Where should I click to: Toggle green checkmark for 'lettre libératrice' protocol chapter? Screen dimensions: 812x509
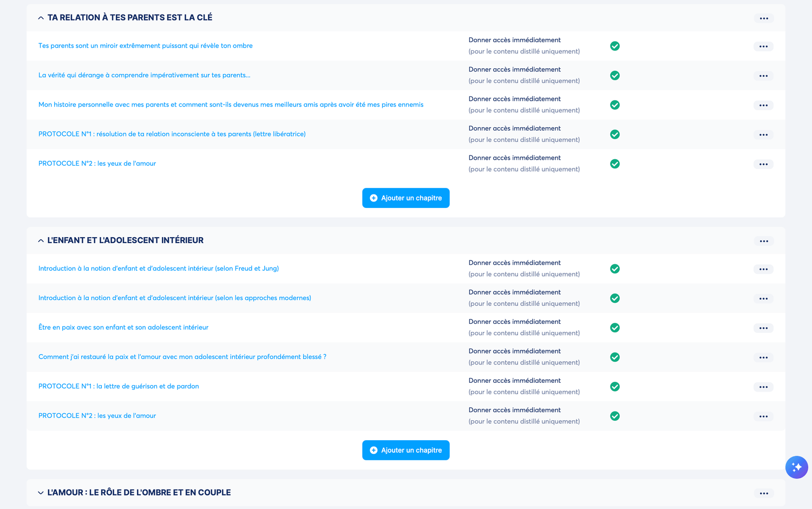tap(615, 134)
